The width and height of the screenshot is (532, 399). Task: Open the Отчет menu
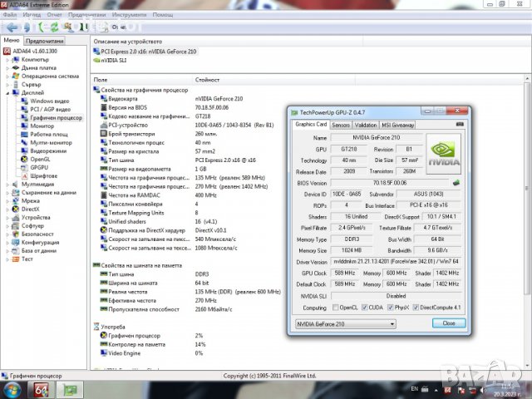coord(54,15)
